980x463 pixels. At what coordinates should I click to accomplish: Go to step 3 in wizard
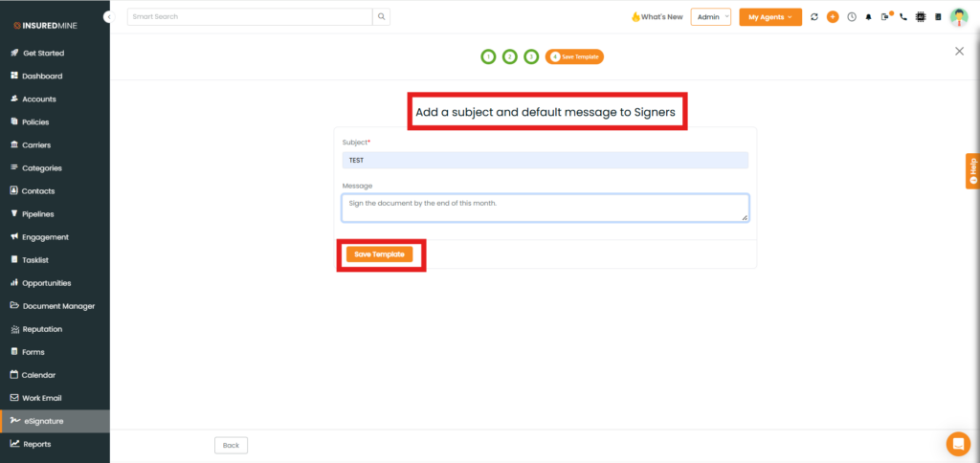coord(531,56)
